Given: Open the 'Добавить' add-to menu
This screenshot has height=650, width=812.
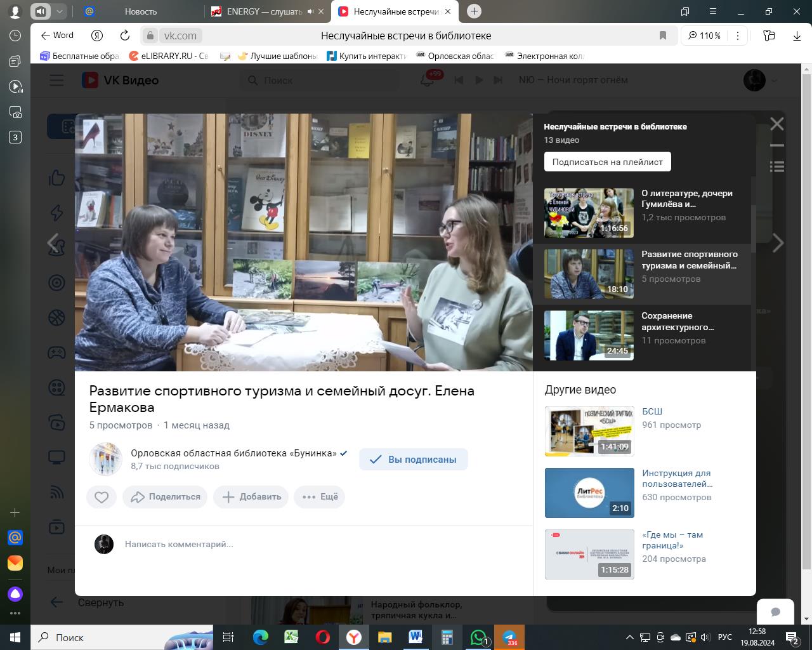Looking at the screenshot, I should click(251, 497).
